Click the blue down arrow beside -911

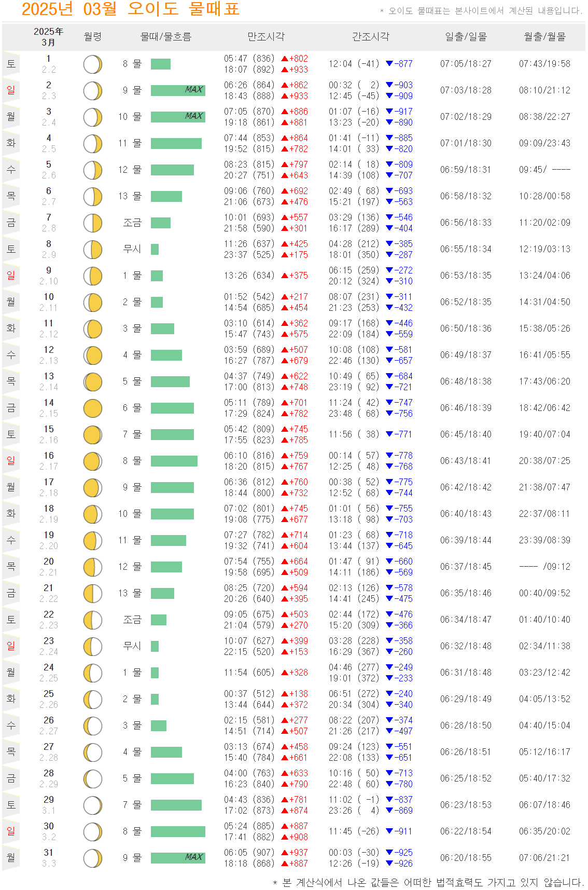click(389, 831)
